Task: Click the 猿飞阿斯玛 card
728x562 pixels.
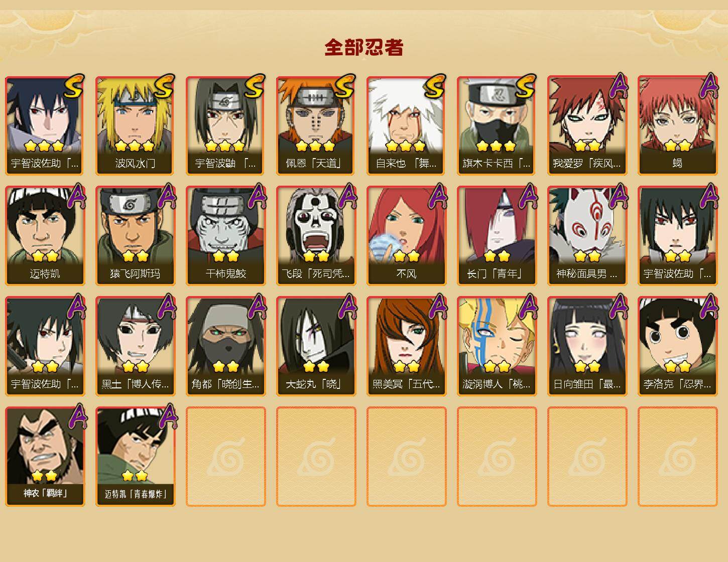Action: point(136,236)
